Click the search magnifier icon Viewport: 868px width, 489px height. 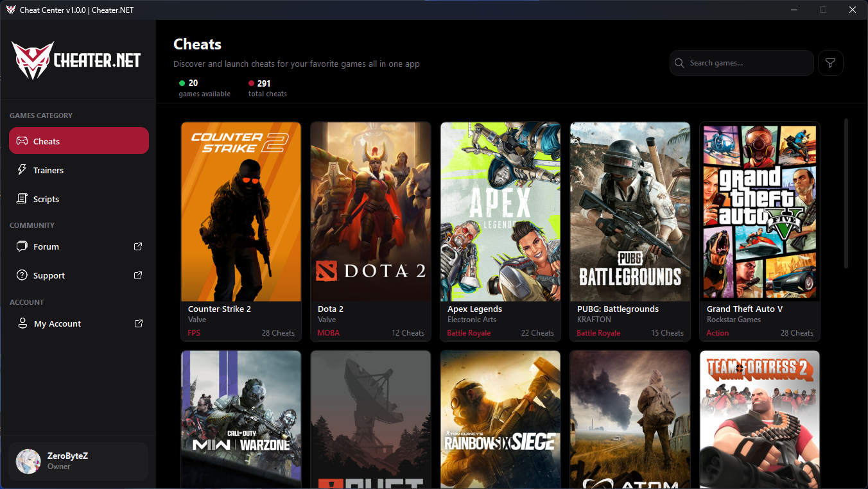[x=680, y=63]
